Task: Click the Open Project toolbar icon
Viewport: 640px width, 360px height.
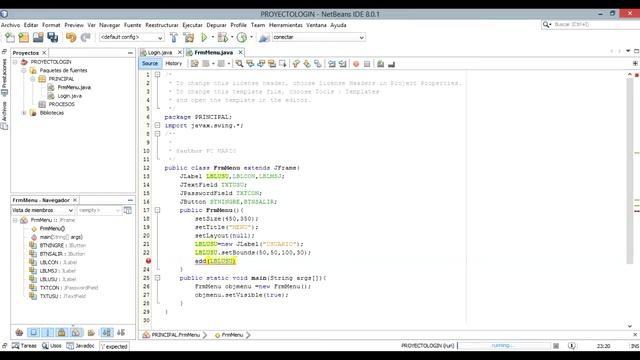Action: click(x=38, y=38)
